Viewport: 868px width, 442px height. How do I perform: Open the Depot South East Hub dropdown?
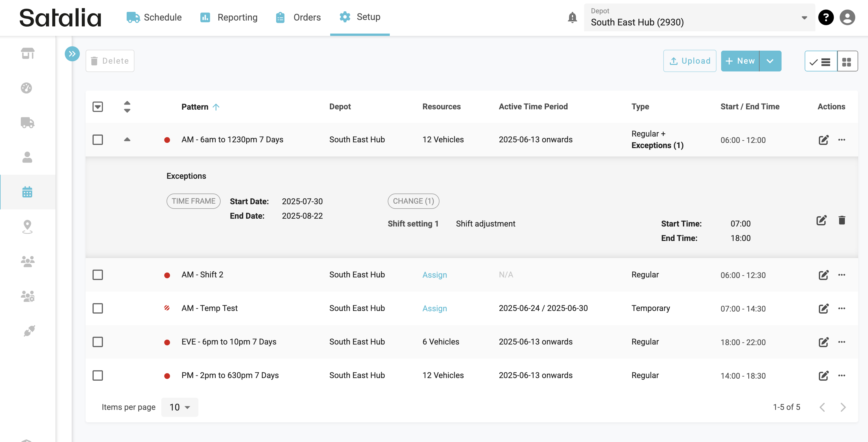(x=699, y=18)
